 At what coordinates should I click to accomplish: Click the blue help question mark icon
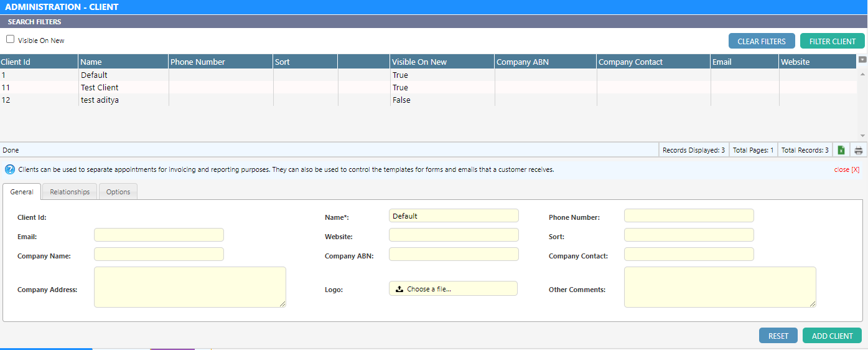point(10,169)
